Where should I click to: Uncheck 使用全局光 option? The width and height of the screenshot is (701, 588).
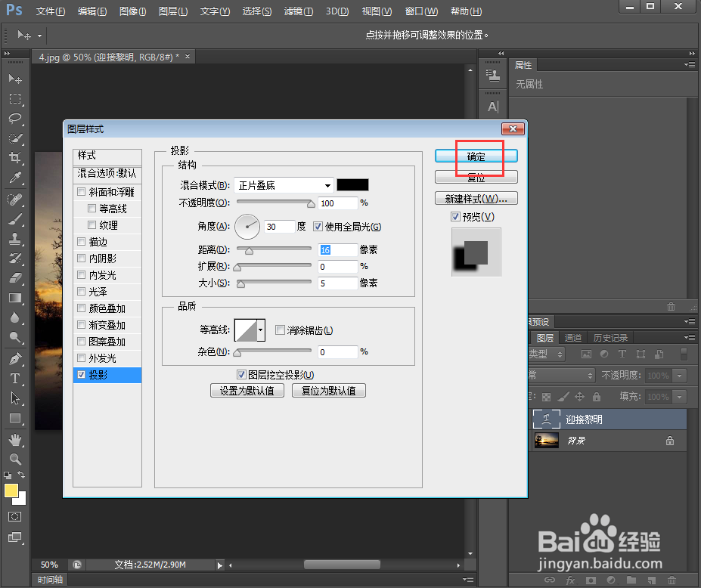click(x=318, y=227)
